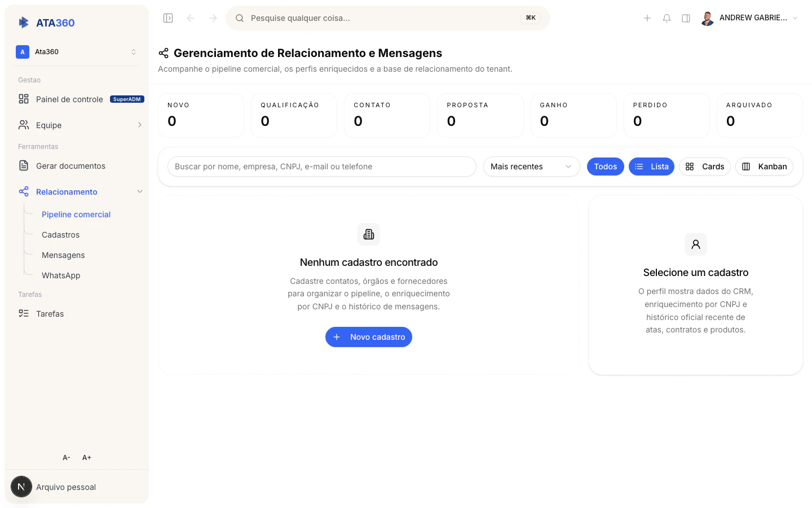This screenshot has width=812, height=508.
Task: Click the A+ font size control
Action: [x=86, y=457]
